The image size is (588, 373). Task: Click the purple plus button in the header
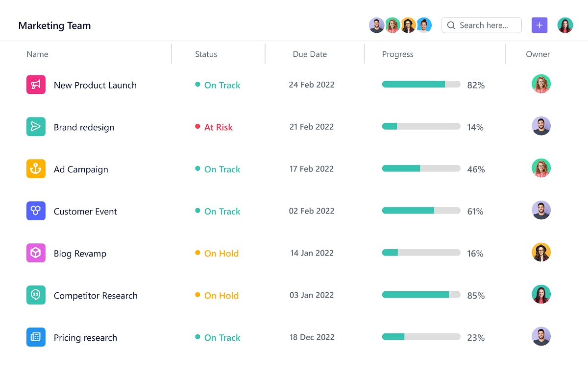pos(539,25)
